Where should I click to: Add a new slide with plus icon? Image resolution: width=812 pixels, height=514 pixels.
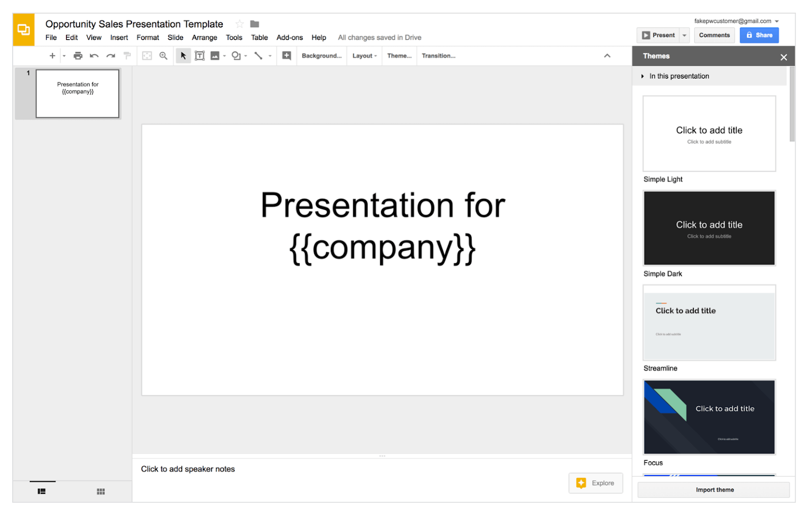[x=52, y=56]
